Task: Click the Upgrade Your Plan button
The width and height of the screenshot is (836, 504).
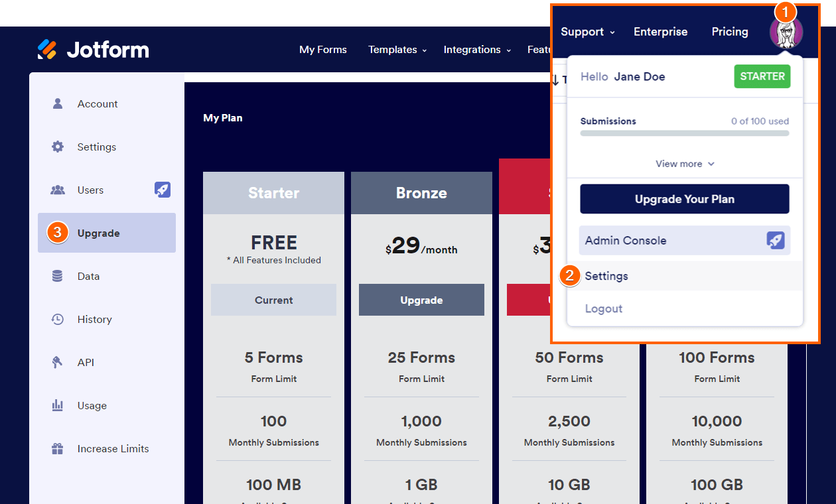Action: click(685, 199)
